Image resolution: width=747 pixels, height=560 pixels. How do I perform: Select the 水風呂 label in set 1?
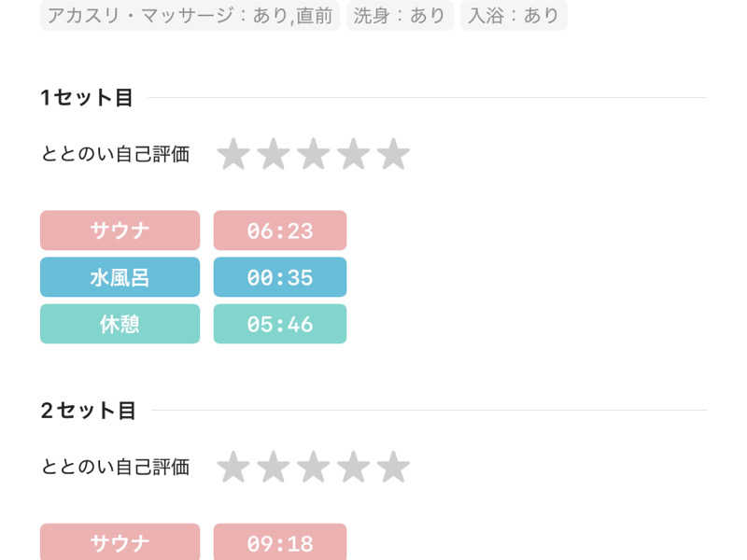(x=120, y=277)
